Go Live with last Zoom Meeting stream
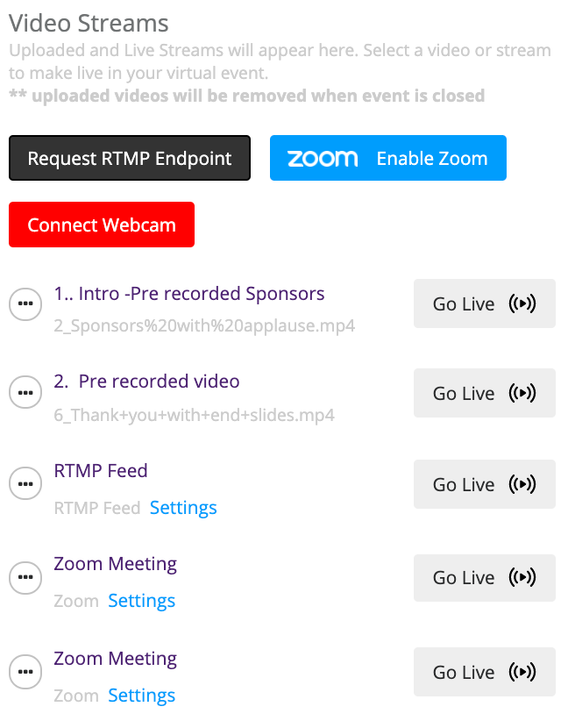The height and width of the screenshot is (728, 575). (x=485, y=672)
